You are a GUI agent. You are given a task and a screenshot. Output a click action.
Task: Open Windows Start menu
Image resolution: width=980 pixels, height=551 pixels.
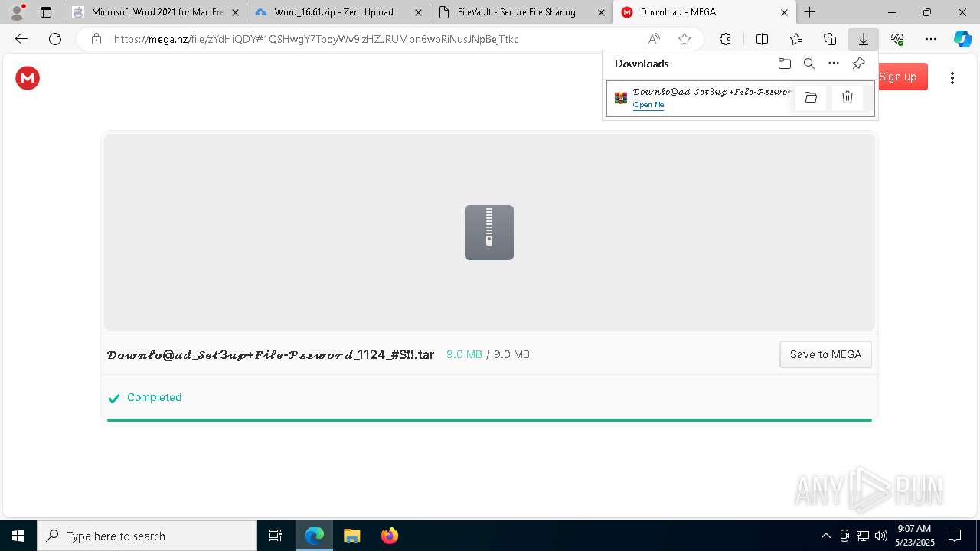18,536
